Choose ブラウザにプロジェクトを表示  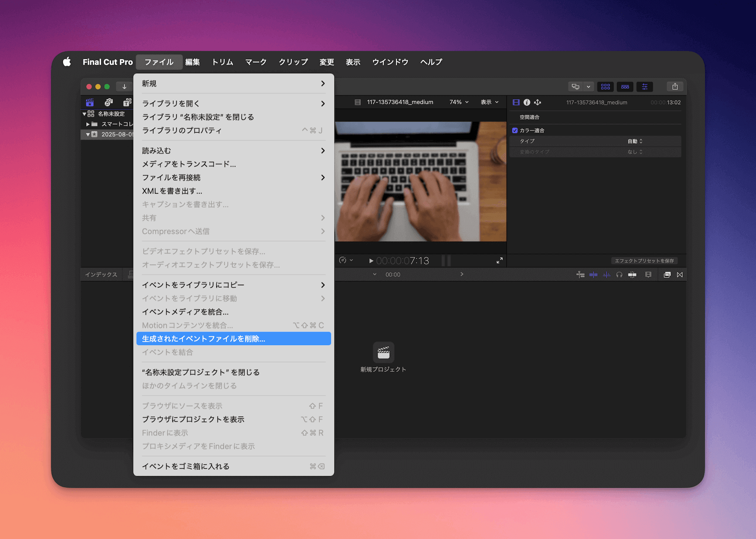point(234,419)
